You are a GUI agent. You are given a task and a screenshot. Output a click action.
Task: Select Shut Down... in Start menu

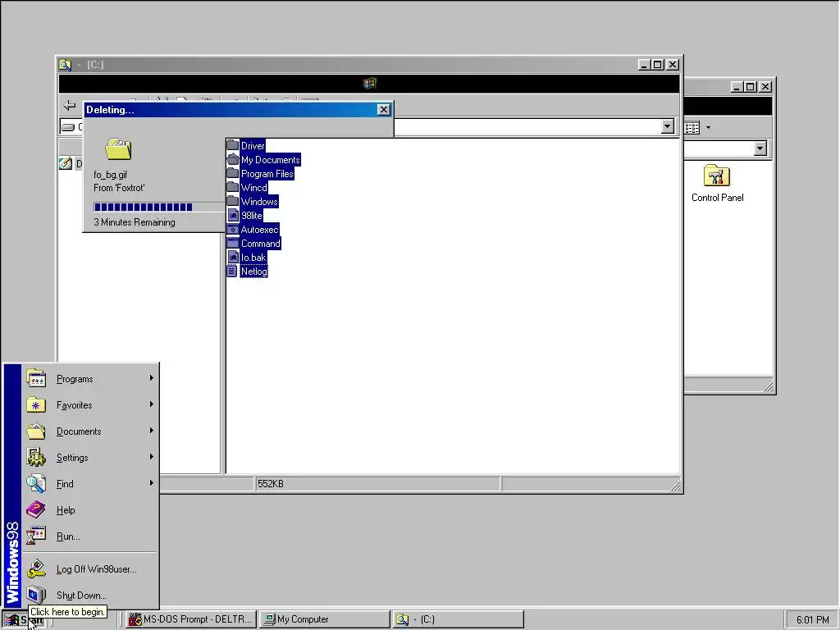[90, 596]
